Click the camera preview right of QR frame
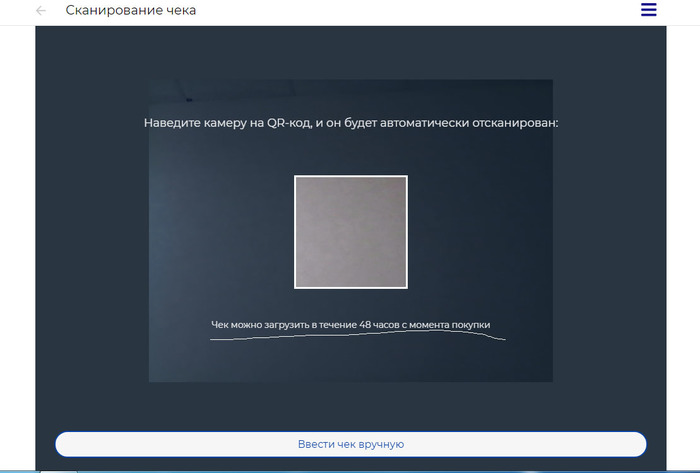The width and height of the screenshot is (700, 473). pyautogui.click(x=480, y=232)
